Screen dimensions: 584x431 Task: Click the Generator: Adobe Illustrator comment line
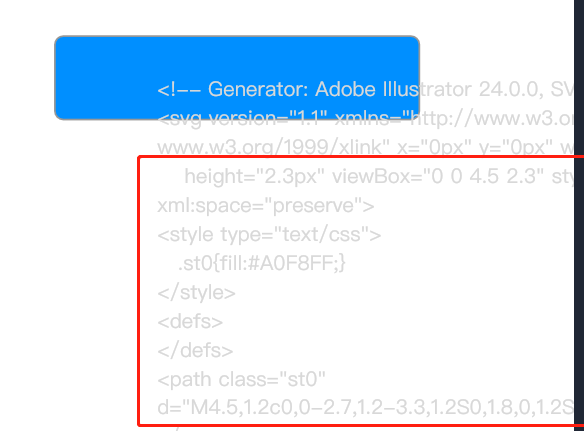pyautogui.click(x=365, y=89)
